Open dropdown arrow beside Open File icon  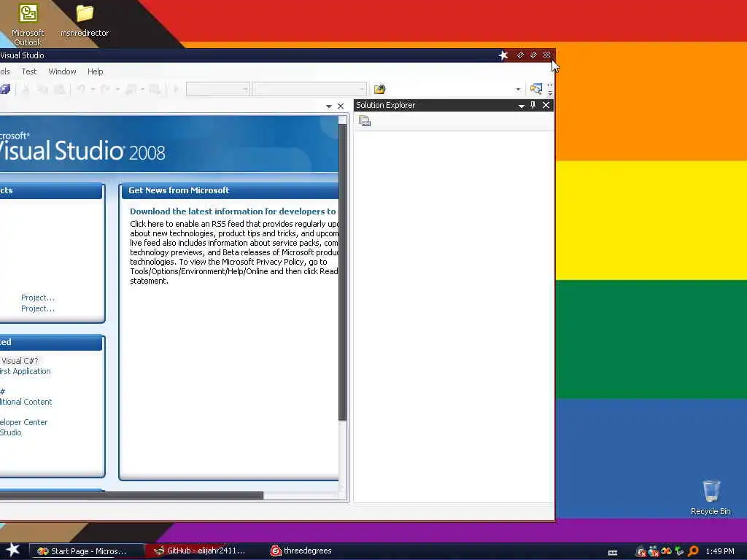(518, 89)
